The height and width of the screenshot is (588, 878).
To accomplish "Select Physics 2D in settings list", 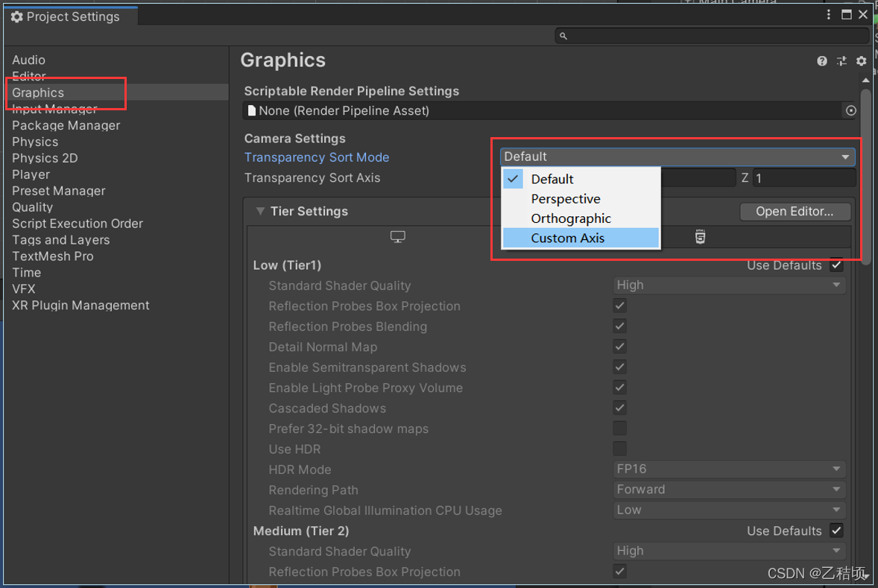I will pos(45,158).
